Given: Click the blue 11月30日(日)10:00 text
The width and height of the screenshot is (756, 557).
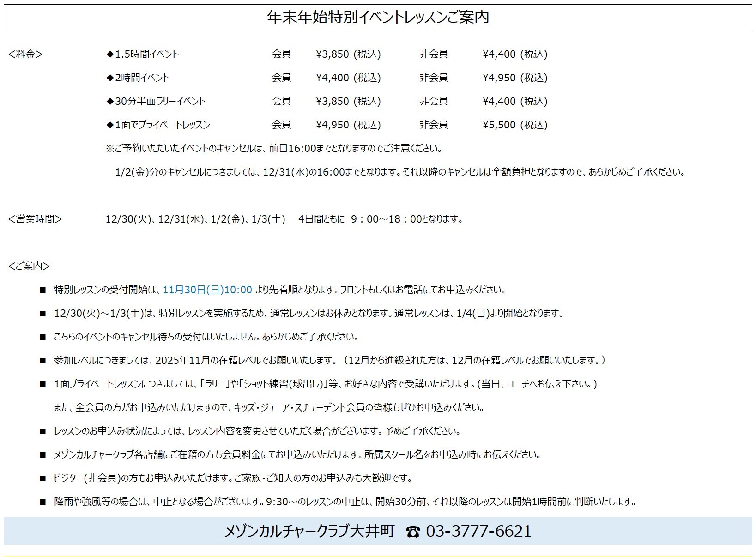Looking at the screenshot, I should [207, 290].
